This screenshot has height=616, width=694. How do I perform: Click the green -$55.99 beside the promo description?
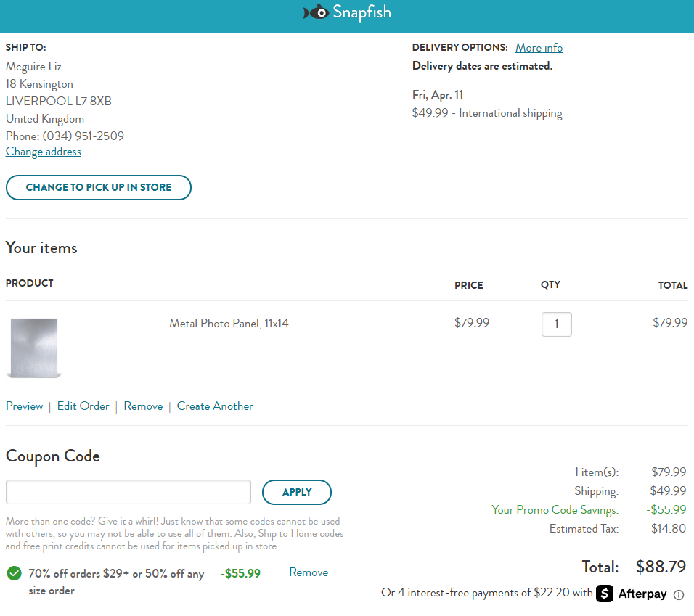[x=240, y=573]
